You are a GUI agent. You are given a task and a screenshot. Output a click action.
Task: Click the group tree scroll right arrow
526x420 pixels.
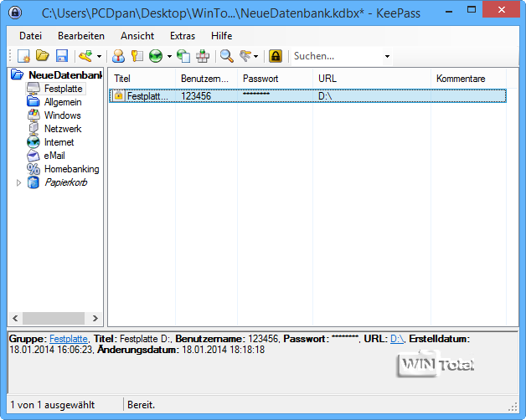click(95, 318)
